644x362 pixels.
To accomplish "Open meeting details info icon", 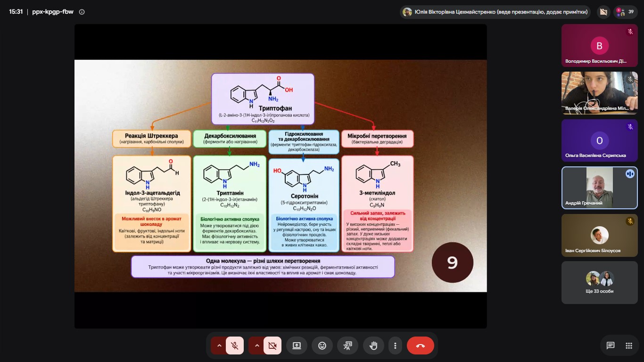I will coord(82,12).
